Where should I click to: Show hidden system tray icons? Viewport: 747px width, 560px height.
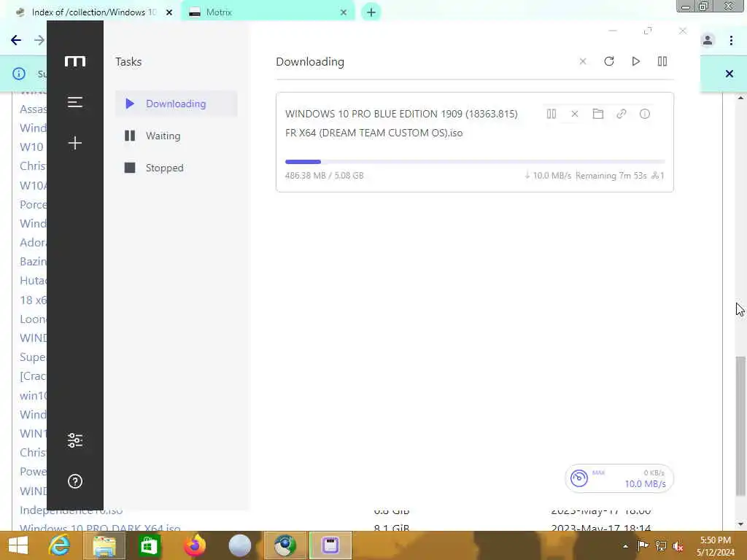click(625, 546)
